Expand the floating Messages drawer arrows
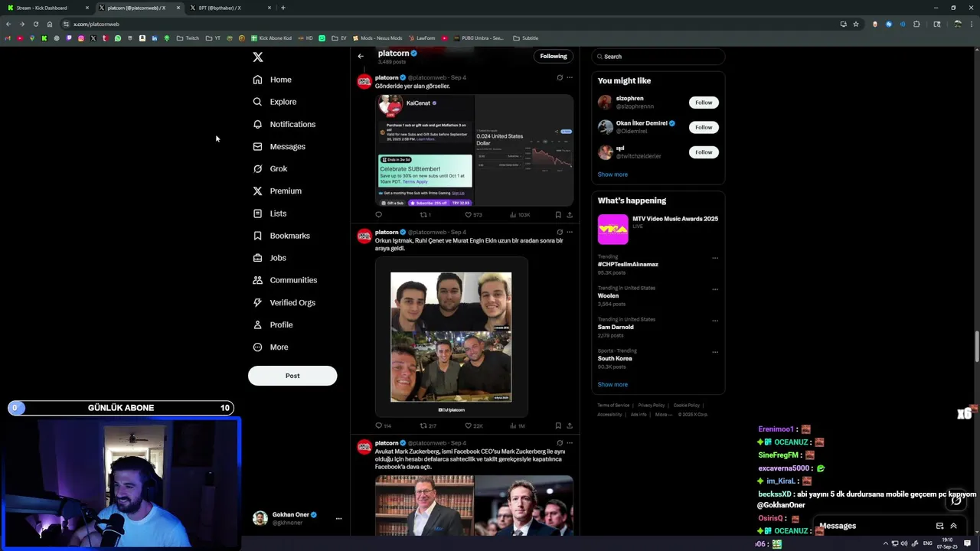980x551 pixels. tap(953, 526)
